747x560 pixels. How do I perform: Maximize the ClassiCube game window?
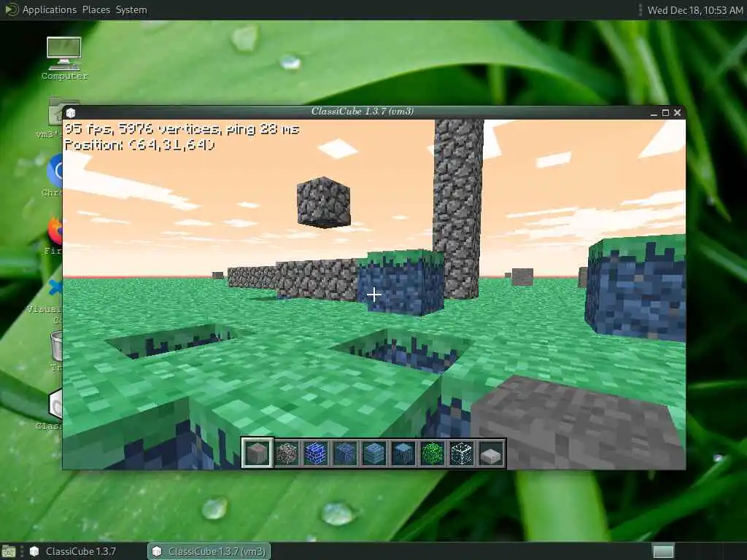point(665,113)
